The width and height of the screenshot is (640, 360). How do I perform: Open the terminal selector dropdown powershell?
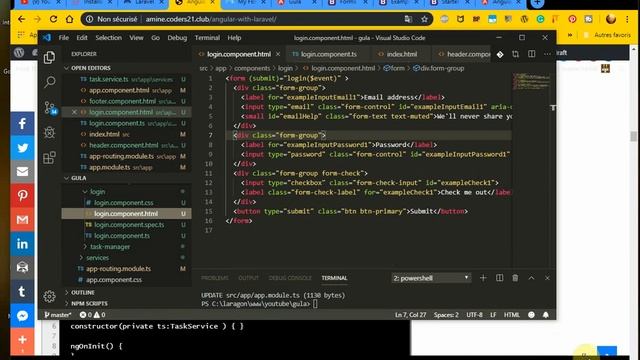tap(431, 278)
